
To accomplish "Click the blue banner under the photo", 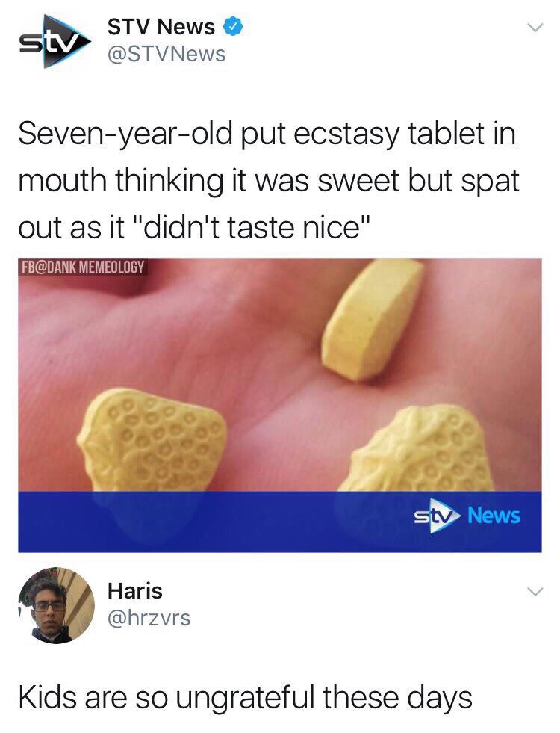I will [280, 522].
